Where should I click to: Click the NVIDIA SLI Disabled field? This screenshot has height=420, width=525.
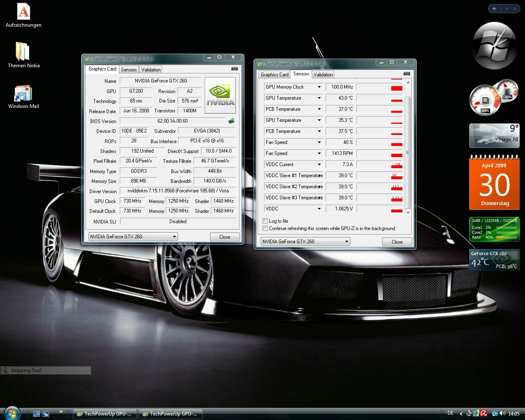tap(178, 221)
